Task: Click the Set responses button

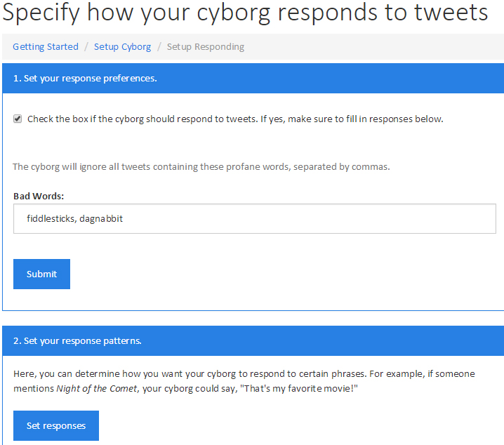Action: point(56,425)
